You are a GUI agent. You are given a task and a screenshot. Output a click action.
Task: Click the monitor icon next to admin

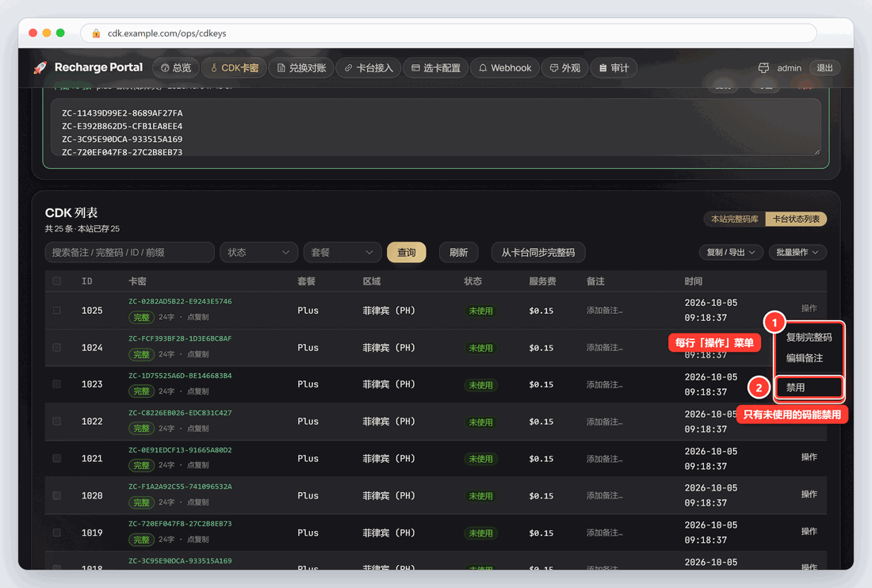point(763,68)
